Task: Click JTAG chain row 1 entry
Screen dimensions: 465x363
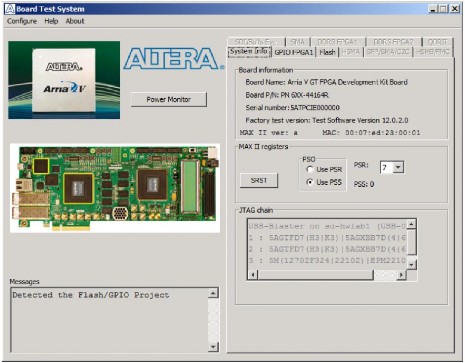Action: pyautogui.click(x=327, y=238)
